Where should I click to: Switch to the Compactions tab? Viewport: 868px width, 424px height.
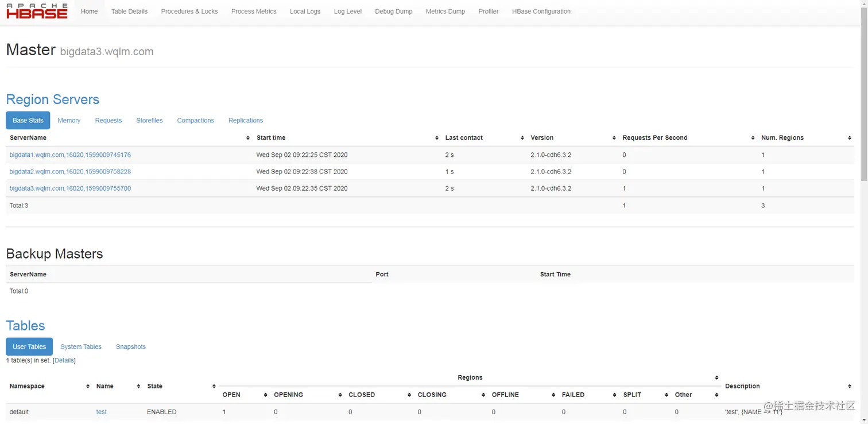coord(195,121)
